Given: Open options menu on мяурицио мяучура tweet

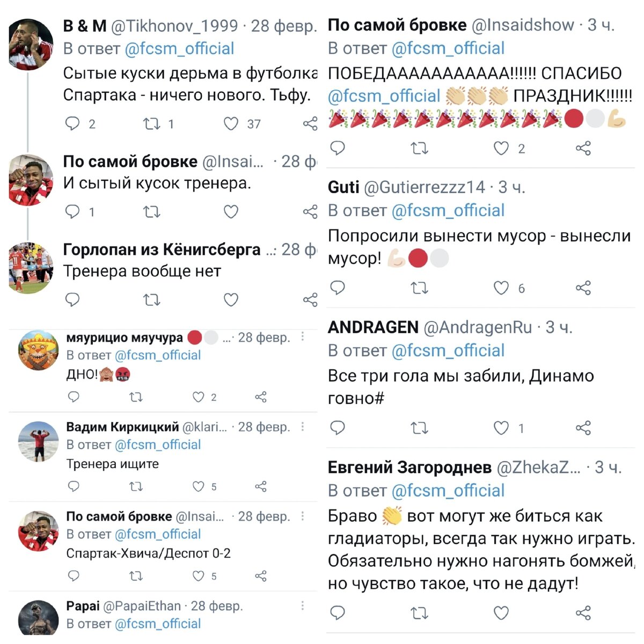Looking at the screenshot, I should (x=303, y=336).
